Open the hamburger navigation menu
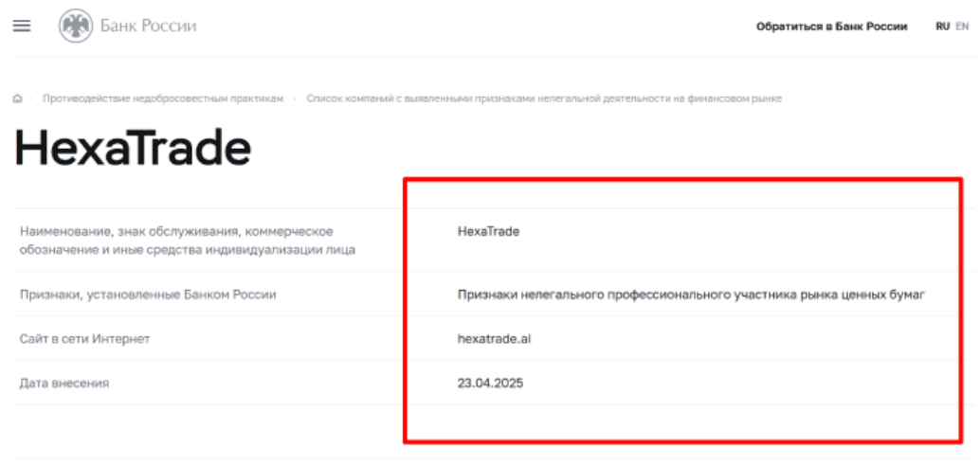The image size is (980, 465). pos(22,27)
